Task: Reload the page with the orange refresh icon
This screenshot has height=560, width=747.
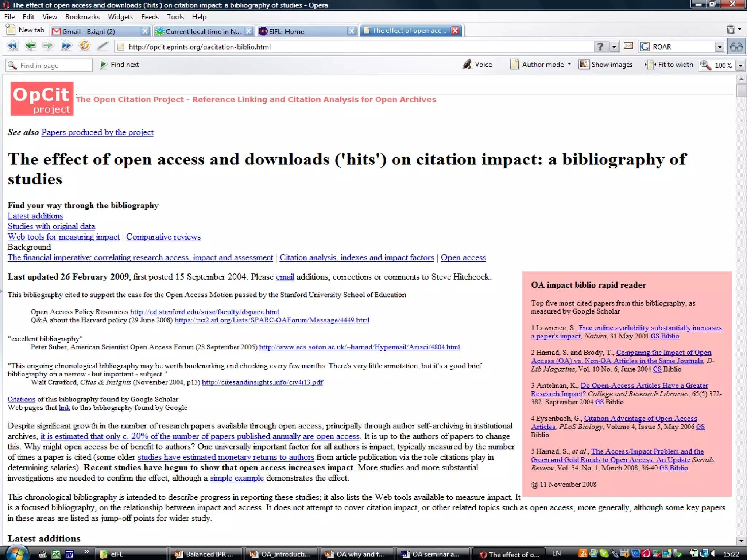Action: [84, 46]
